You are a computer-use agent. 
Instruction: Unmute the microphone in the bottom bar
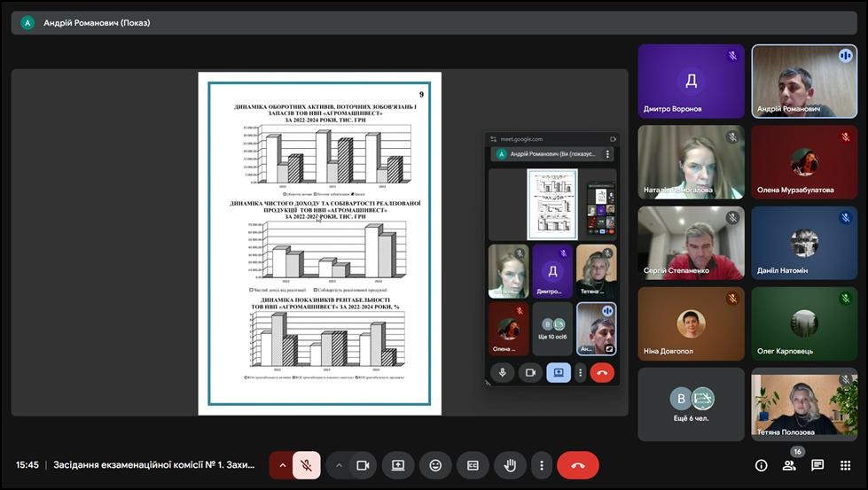pos(306,465)
